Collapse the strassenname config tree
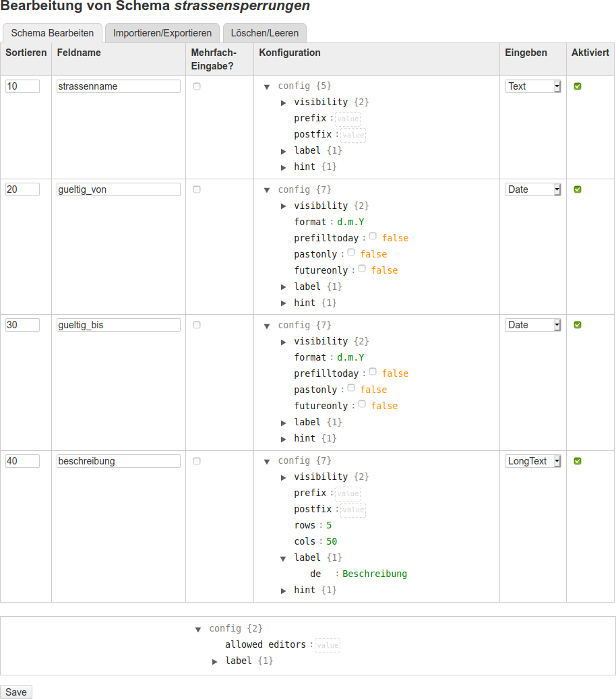 click(267, 87)
